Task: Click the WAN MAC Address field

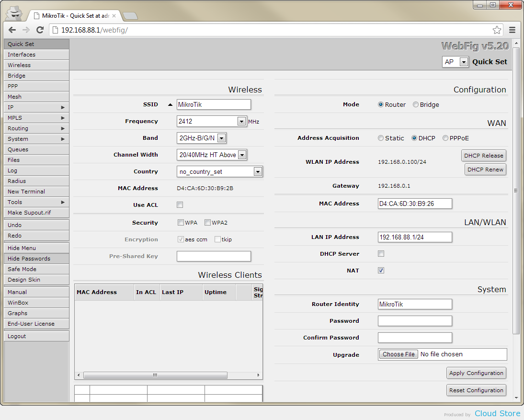Action: [x=415, y=204]
